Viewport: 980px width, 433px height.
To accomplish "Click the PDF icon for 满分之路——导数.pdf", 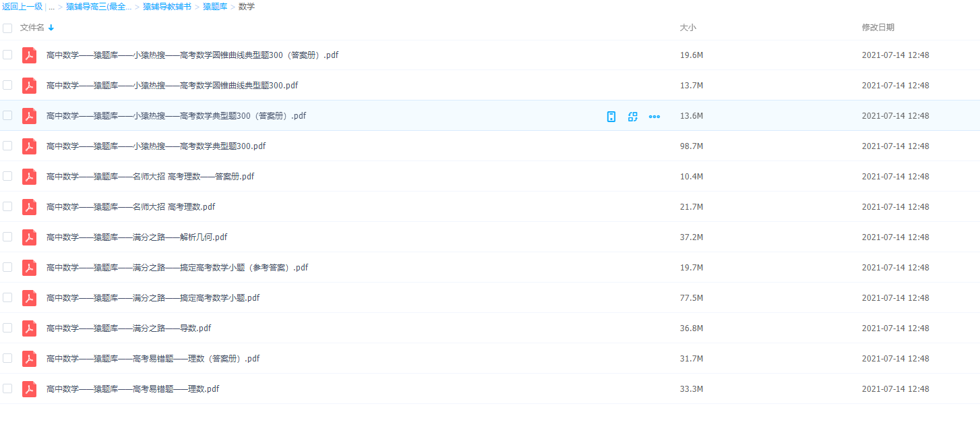I will point(29,328).
